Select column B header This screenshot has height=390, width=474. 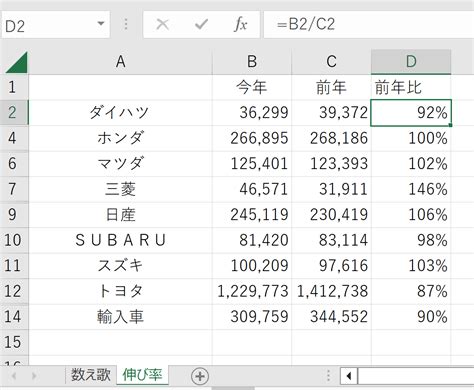pos(252,62)
